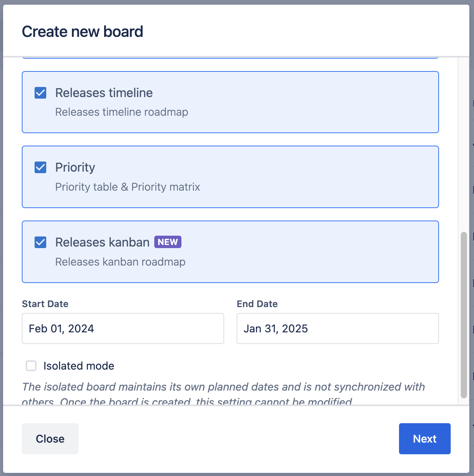Click the dialog's vertical scrollbar thumb
This screenshot has height=476, width=474.
coord(464,314)
